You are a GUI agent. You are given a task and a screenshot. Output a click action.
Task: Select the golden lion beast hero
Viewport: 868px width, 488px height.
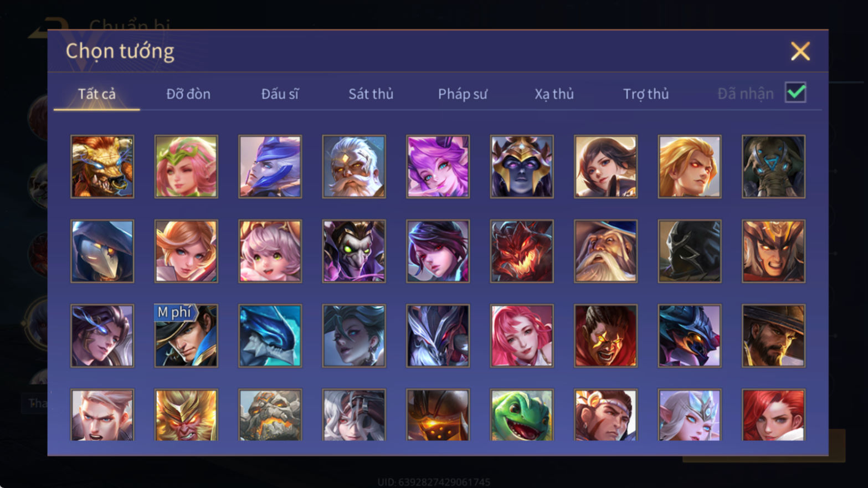[x=102, y=167]
